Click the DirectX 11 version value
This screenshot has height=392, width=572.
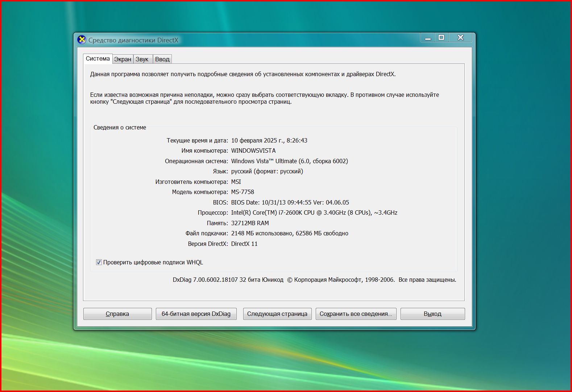pos(244,244)
